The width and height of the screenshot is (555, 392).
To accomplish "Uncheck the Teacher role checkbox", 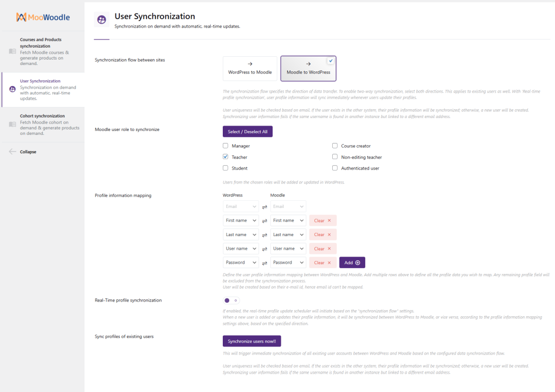I will click(225, 157).
